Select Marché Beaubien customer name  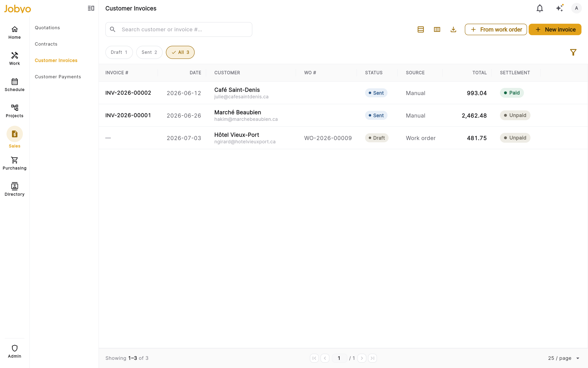click(x=238, y=112)
